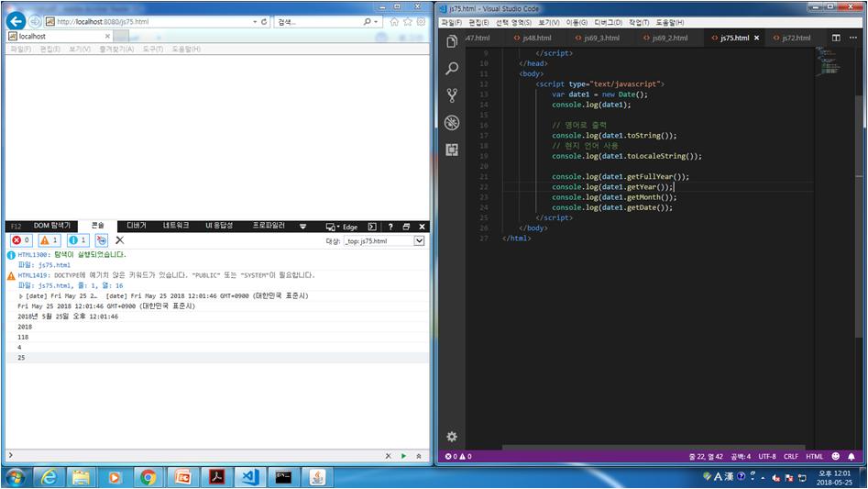Go back in Internet Explorer

(x=16, y=22)
